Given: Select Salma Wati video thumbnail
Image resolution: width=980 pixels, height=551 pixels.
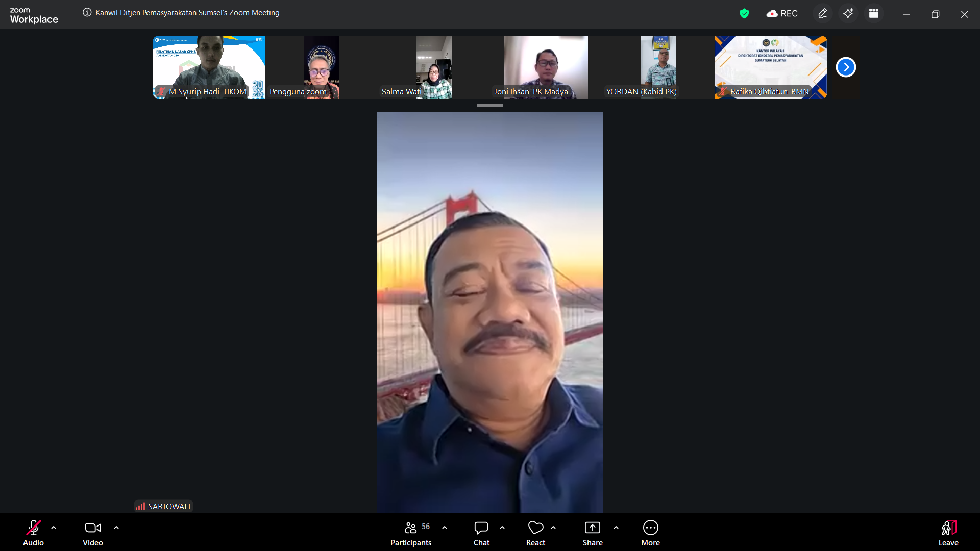Looking at the screenshot, I should 434,67.
